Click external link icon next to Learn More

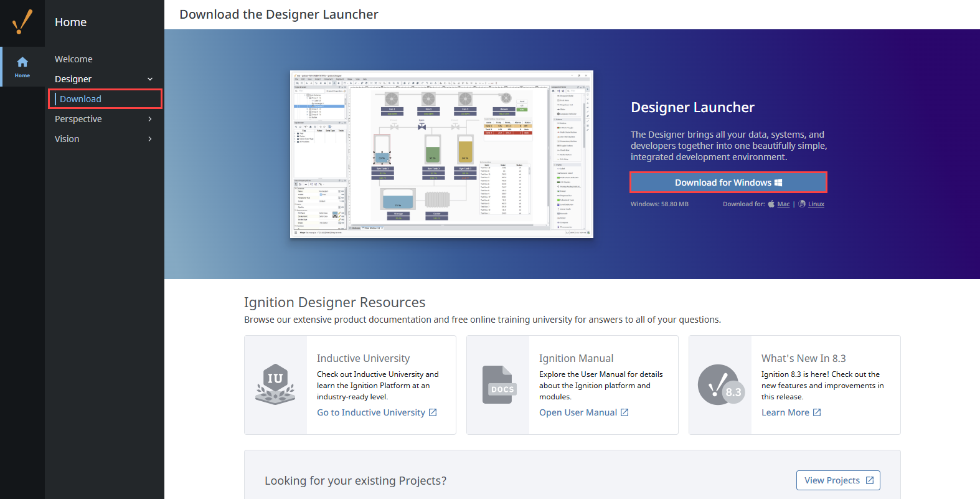817,412
